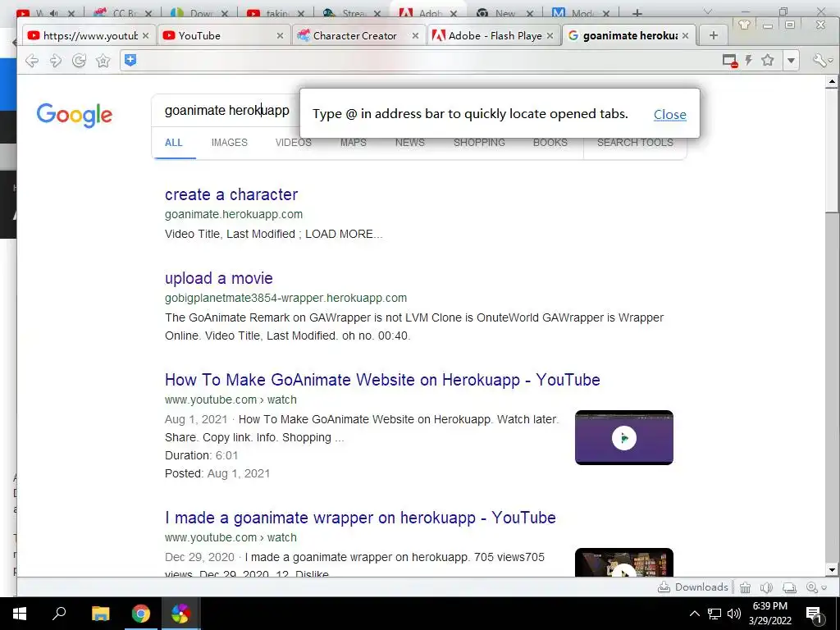
Task: Select the VIDEOS search filter
Action: pos(293,143)
